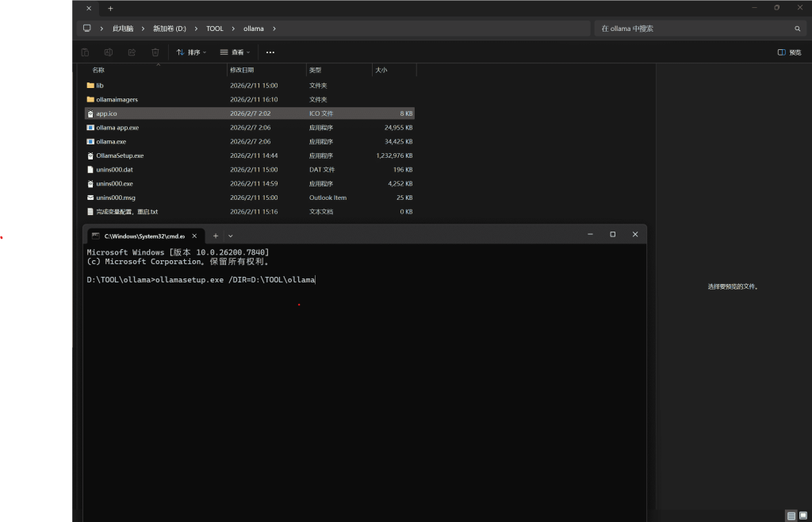Toggle the 预览 preview pane
The height and width of the screenshot is (522, 812).
click(x=789, y=52)
